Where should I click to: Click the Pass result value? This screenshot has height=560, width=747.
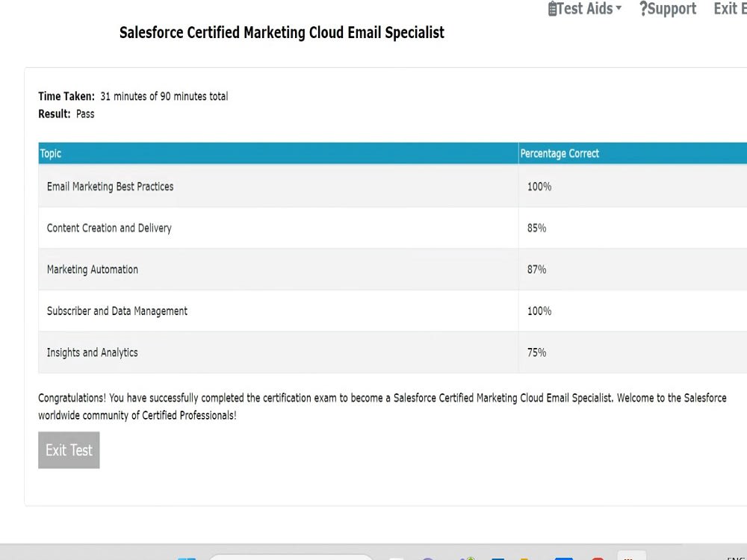(x=85, y=113)
